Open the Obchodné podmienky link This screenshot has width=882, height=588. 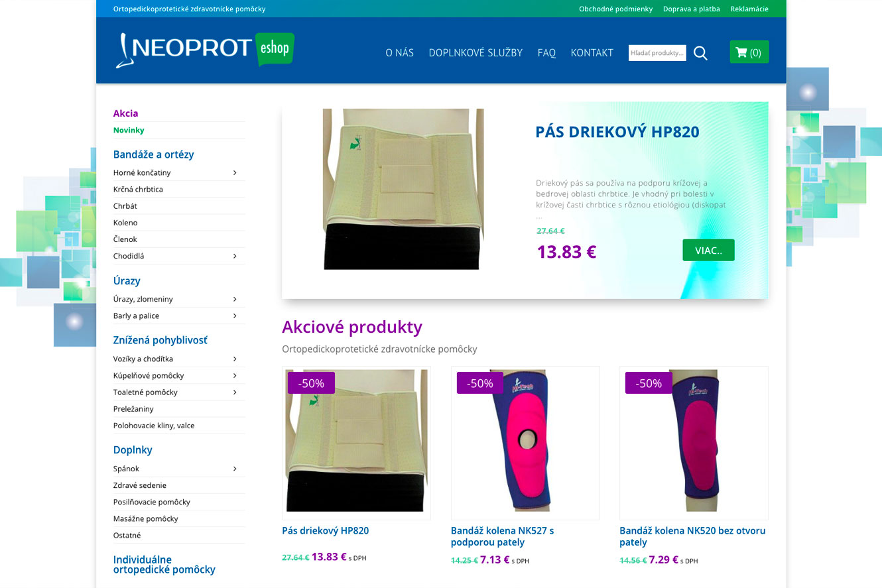(x=615, y=9)
